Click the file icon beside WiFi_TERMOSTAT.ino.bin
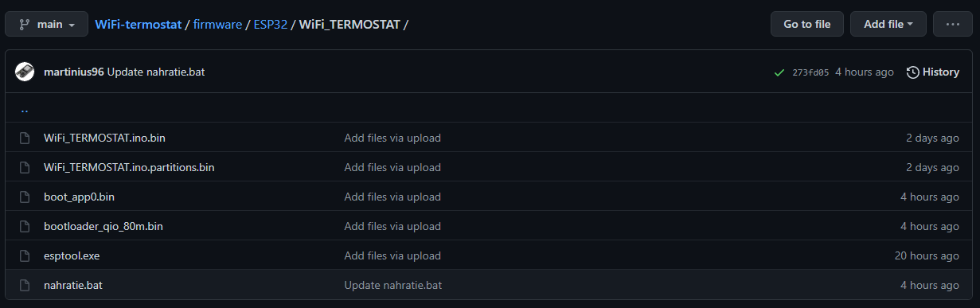This screenshot has height=308, width=980. (x=25, y=138)
